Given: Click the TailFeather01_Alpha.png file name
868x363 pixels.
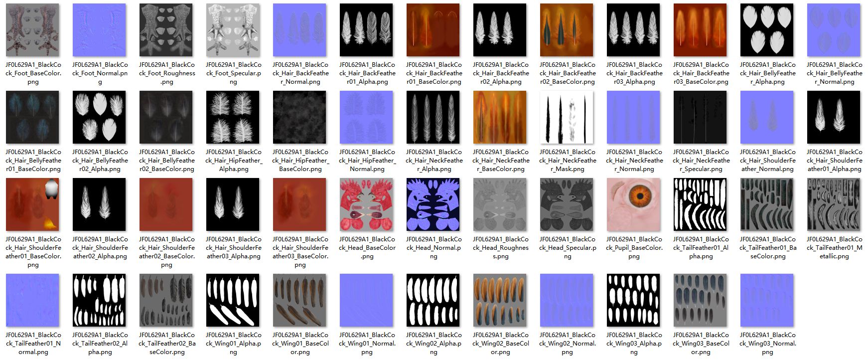Looking at the screenshot, I should tap(701, 248).
